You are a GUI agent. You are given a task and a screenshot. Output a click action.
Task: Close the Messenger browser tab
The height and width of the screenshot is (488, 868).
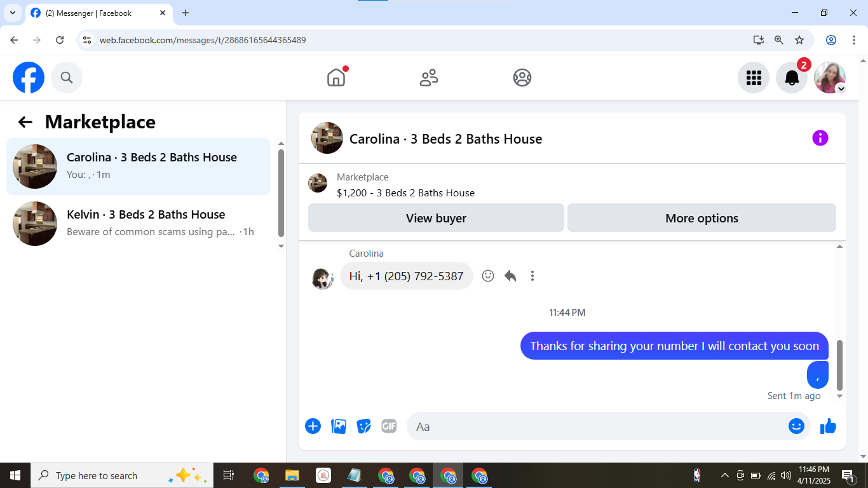click(163, 13)
